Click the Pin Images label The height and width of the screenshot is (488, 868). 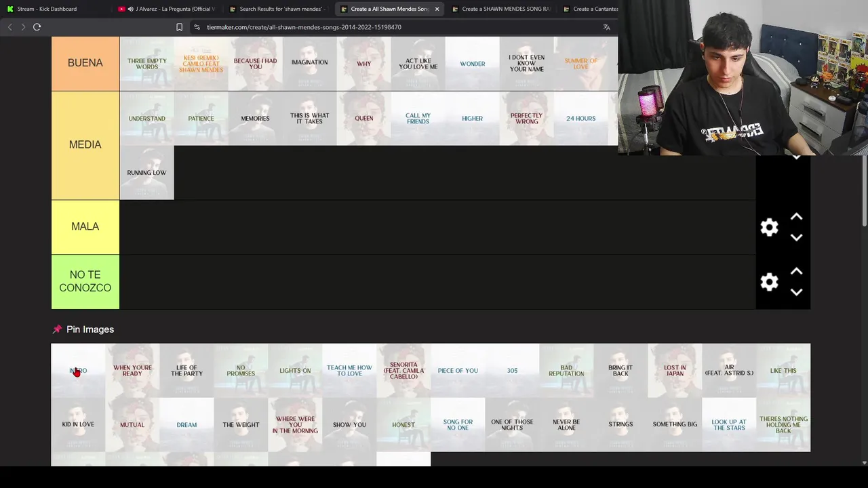[90, 329]
